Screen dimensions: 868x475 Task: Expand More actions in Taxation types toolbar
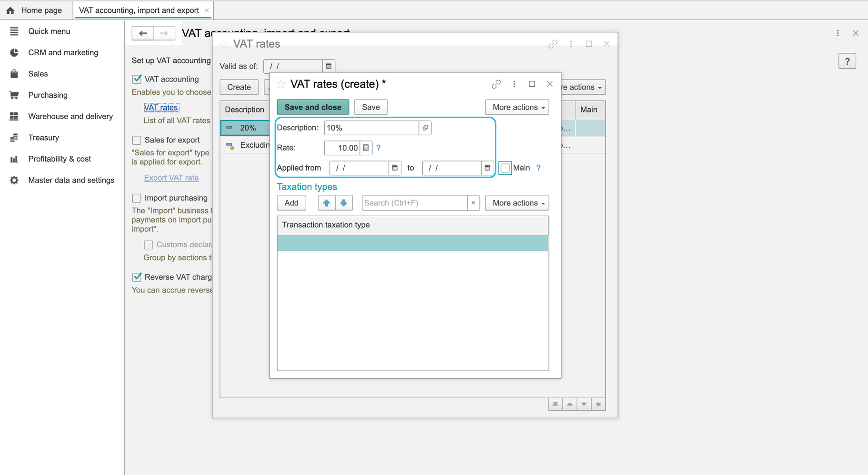(517, 203)
